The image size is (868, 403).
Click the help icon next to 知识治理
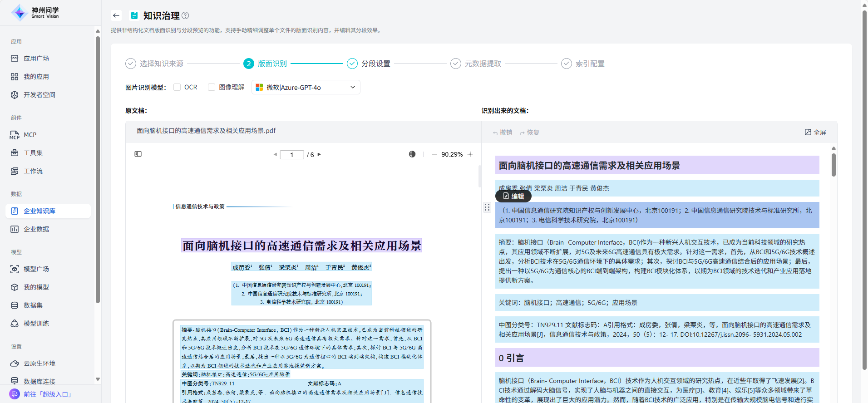[185, 15]
